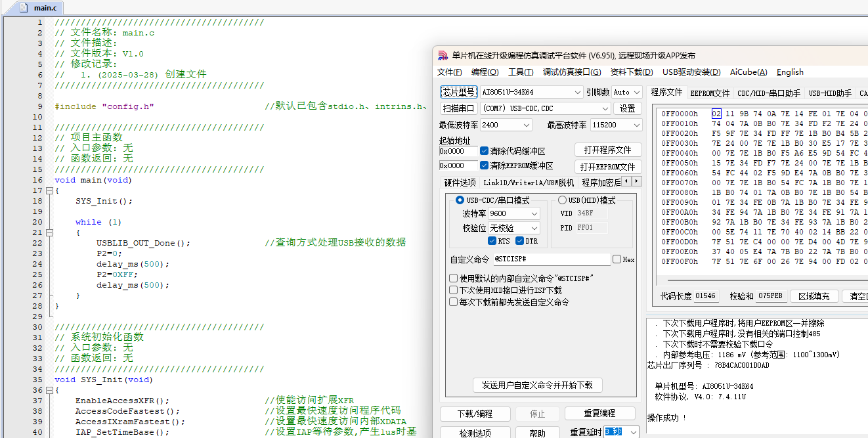Click the 重复编程 button
The image size is (868, 438).
point(599,414)
